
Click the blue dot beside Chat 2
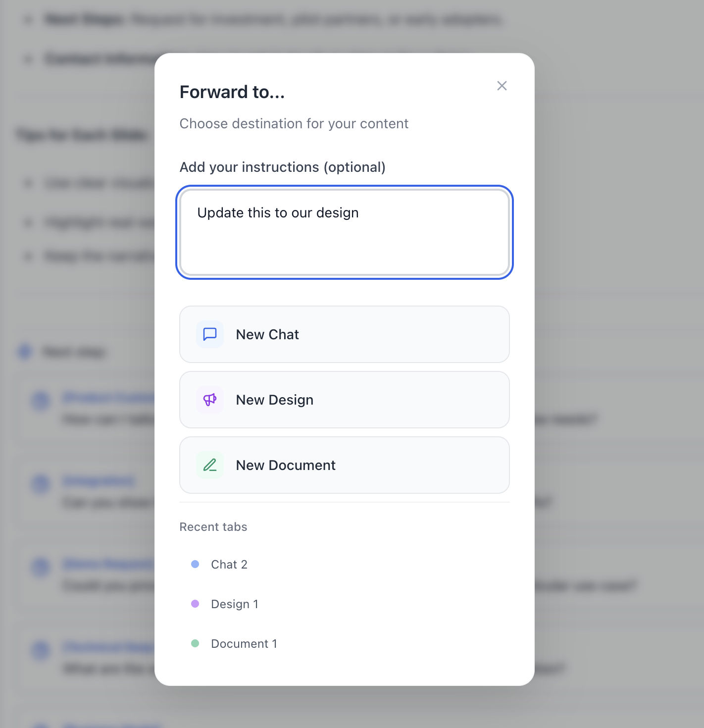pos(195,564)
